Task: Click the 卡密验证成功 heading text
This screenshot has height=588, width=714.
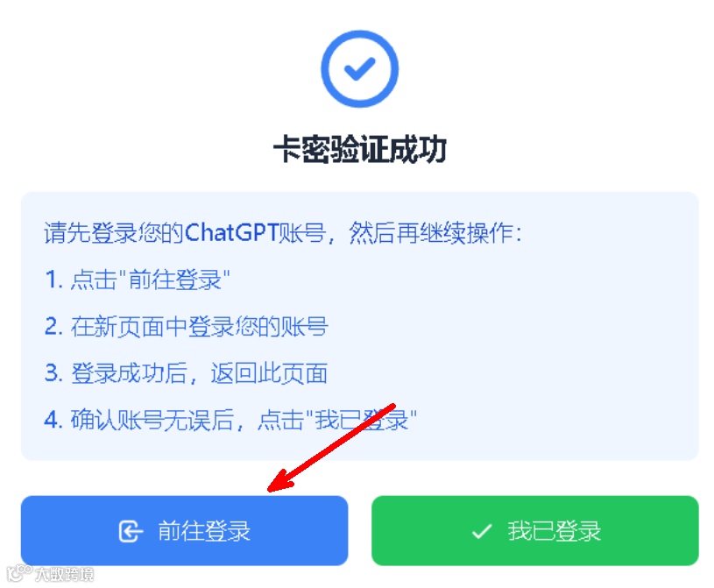Action: [359, 149]
